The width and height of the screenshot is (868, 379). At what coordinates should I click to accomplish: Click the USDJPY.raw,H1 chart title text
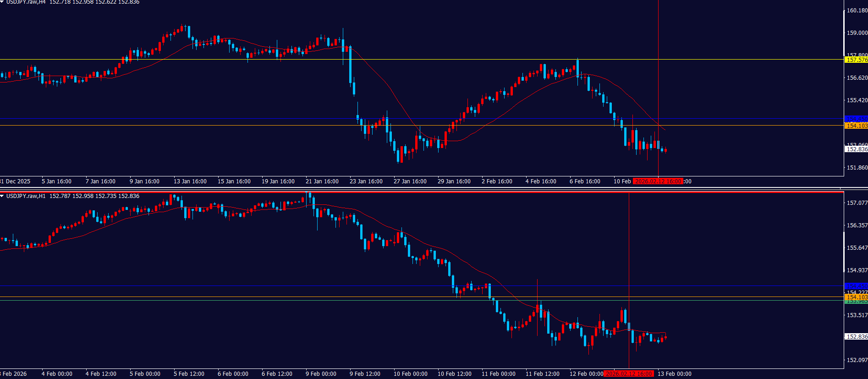point(26,196)
